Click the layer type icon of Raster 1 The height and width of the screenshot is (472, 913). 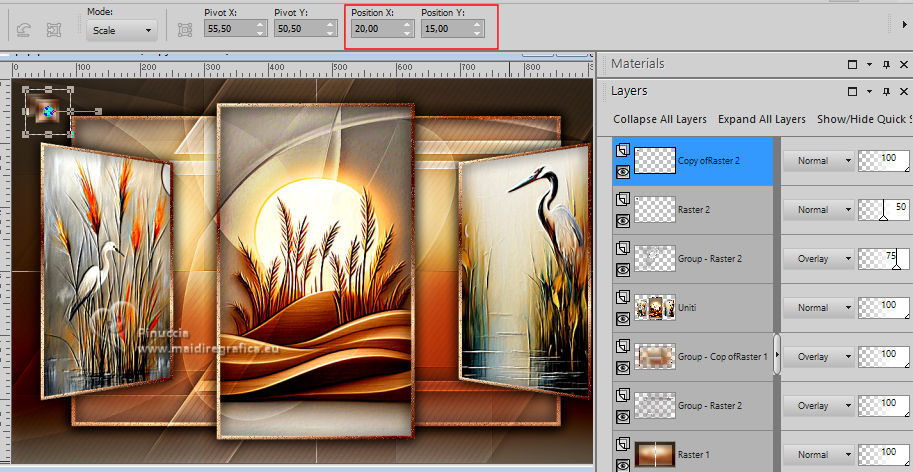(x=623, y=443)
